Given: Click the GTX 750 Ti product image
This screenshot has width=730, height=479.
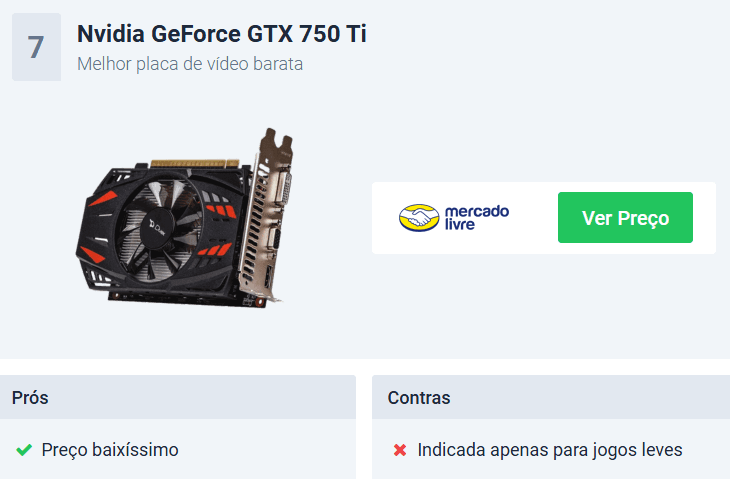Looking at the screenshot, I should [185, 217].
